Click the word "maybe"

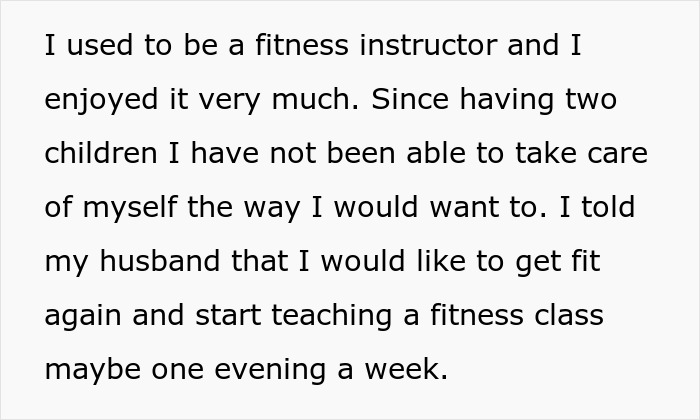click(x=91, y=369)
